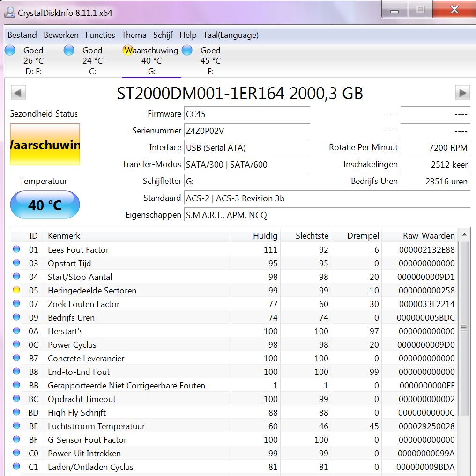
Task: Click status orb for Start/Stop Aantal row
Action: (16, 277)
